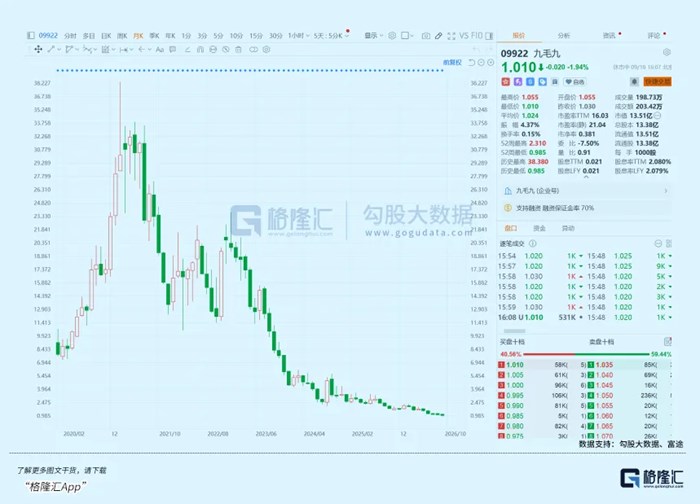Reset chart view with undo arrow
This screenshot has width=700, height=504.
click(x=471, y=62)
